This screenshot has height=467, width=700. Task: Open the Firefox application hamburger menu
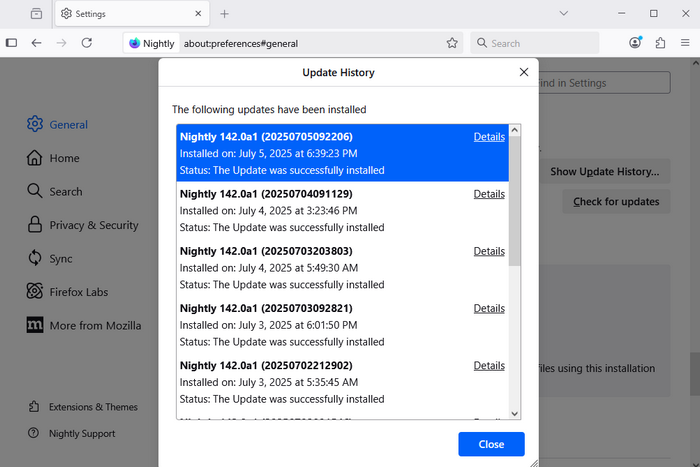pyautogui.click(x=684, y=43)
